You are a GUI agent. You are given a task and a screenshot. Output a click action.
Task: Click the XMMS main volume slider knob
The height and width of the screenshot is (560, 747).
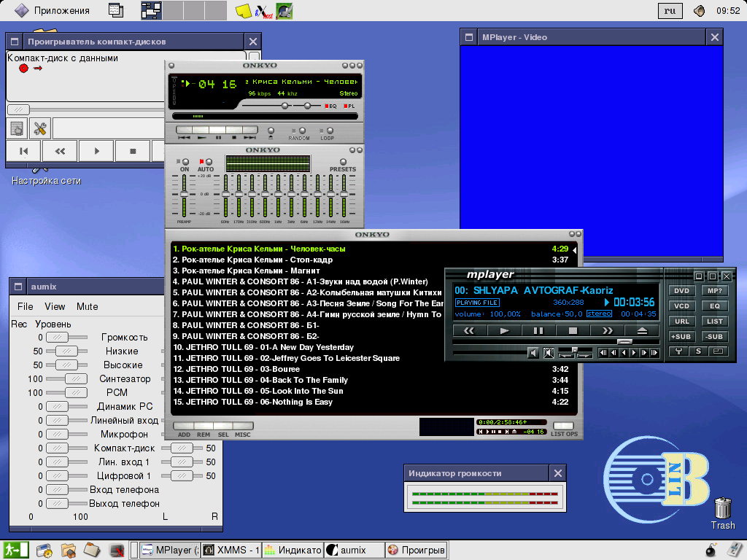tap(285, 106)
